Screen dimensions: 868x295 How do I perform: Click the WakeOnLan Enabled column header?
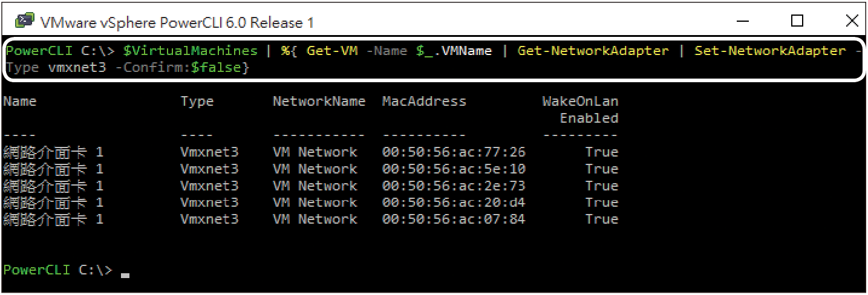(x=580, y=109)
